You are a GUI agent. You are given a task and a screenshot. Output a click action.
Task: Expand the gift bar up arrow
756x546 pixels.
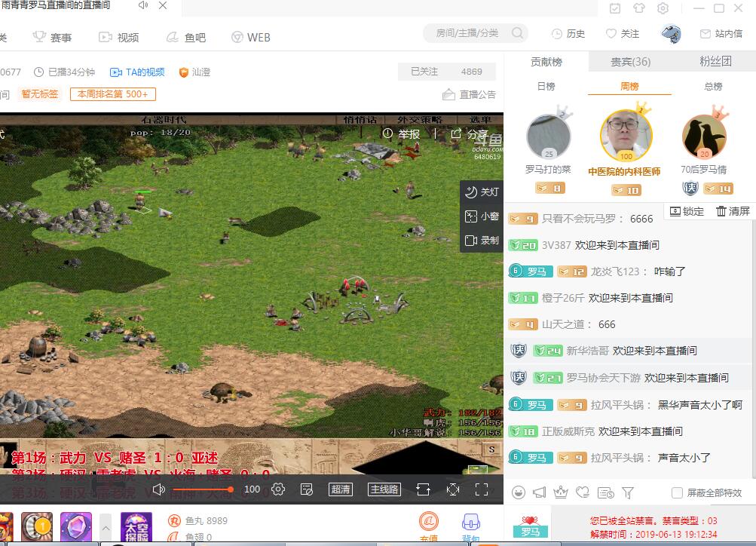106,527
